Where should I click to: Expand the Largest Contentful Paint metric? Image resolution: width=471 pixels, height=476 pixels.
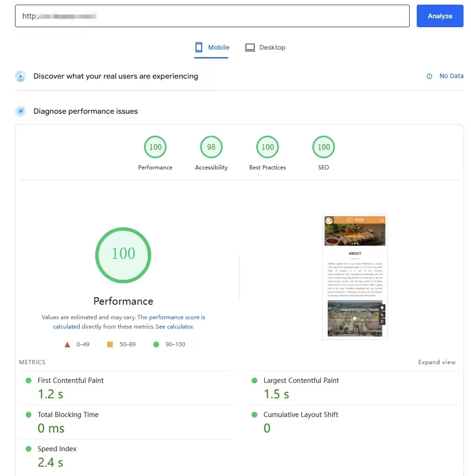tap(301, 381)
